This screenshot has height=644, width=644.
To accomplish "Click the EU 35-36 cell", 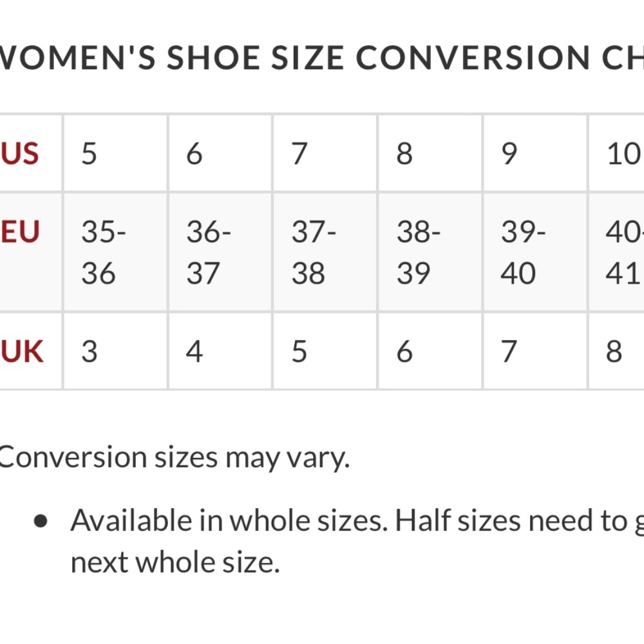I will [x=115, y=252].
